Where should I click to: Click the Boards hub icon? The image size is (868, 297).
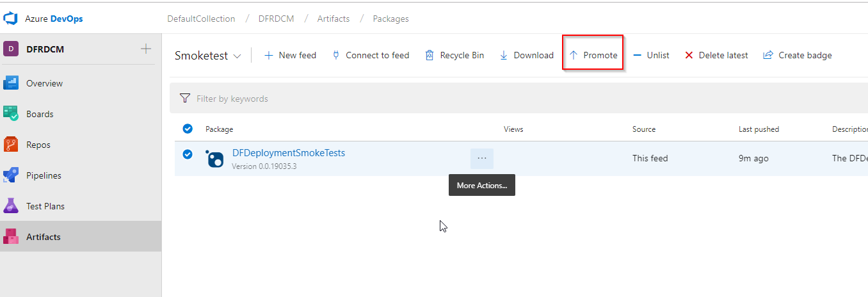[x=11, y=114]
